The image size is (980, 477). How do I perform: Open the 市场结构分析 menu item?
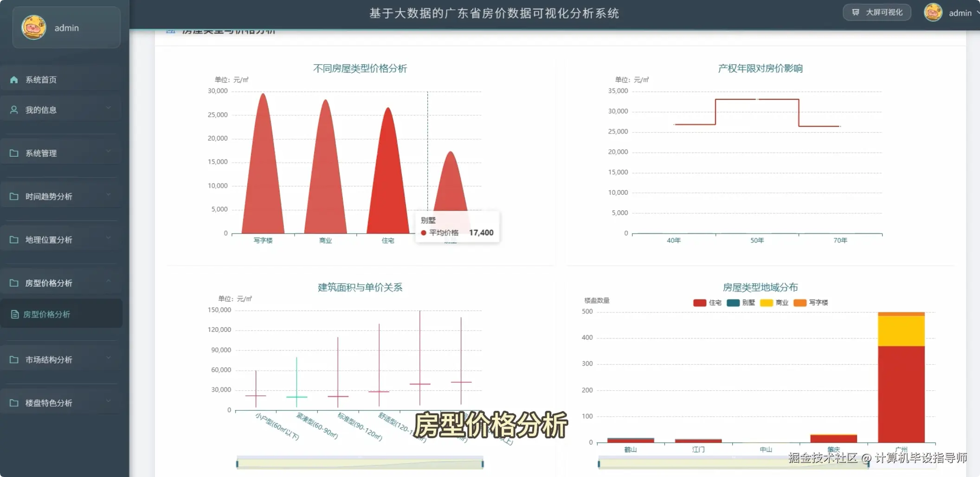(61, 359)
